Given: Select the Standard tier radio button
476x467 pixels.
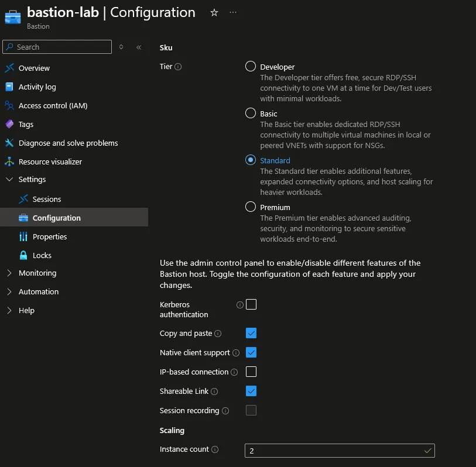Looking at the screenshot, I should coord(251,160).
